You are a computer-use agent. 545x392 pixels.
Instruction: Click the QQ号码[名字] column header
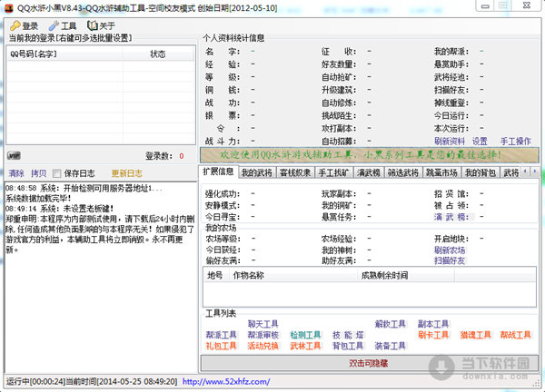click(x=64, y=54)
